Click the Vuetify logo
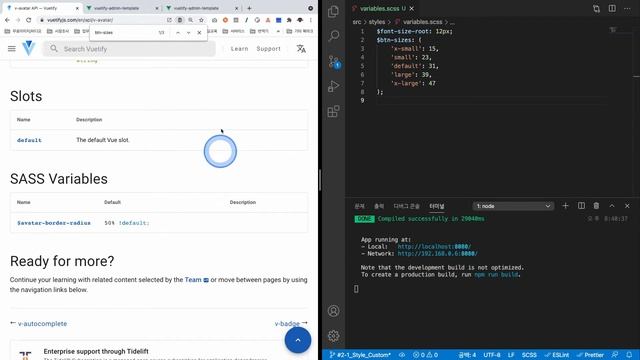 pos(29,48)
